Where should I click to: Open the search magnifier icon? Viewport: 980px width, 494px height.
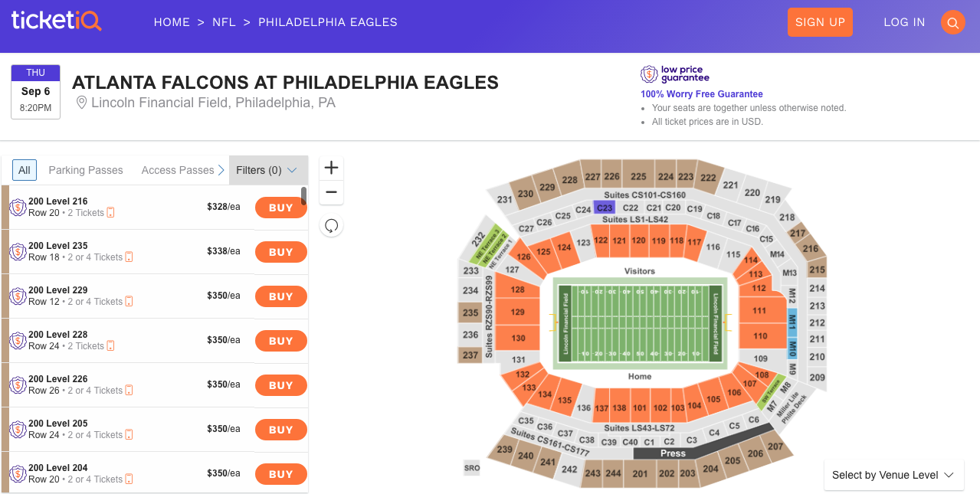tap(952, 22)
